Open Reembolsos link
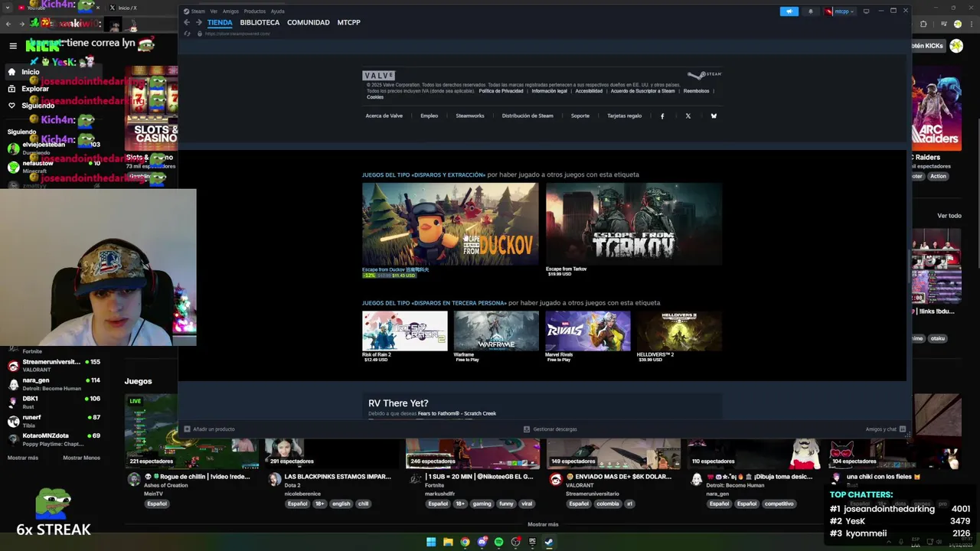Image resolution: width=980 pixels, height=551 pixels. pos(696,91)
